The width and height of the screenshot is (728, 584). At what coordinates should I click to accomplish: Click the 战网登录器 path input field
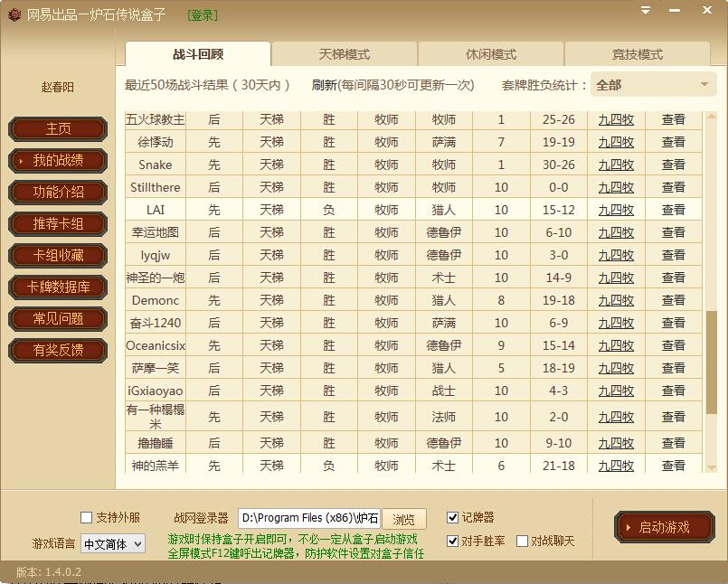coord(309,518)
